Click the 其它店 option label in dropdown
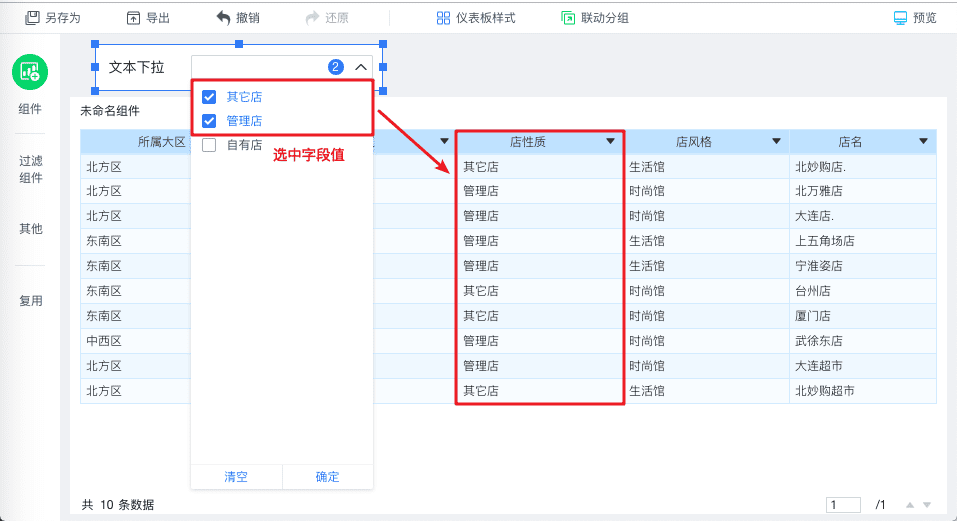 click(244, 97)
